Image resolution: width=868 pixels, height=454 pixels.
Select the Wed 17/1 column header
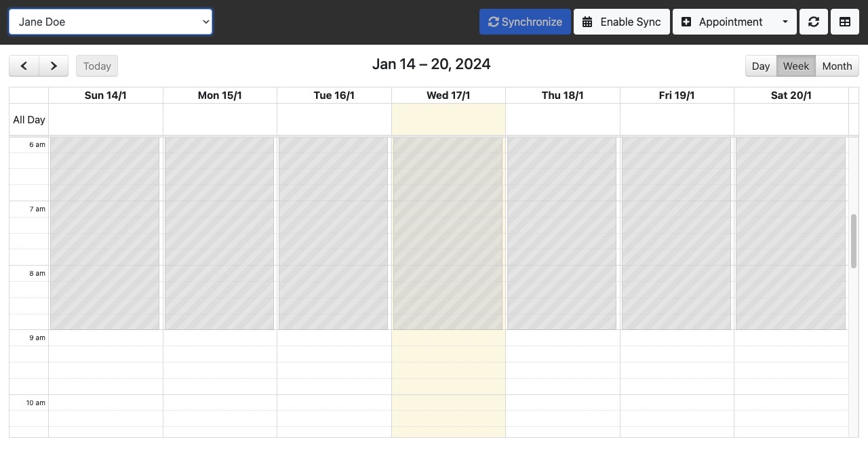tap(448, 95)
